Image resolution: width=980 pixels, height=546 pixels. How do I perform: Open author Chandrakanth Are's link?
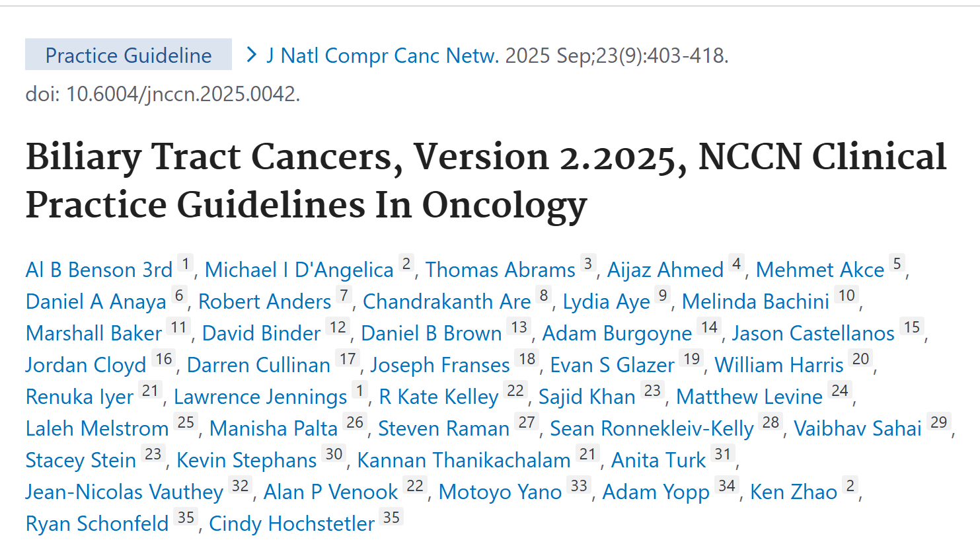point(447,301)
